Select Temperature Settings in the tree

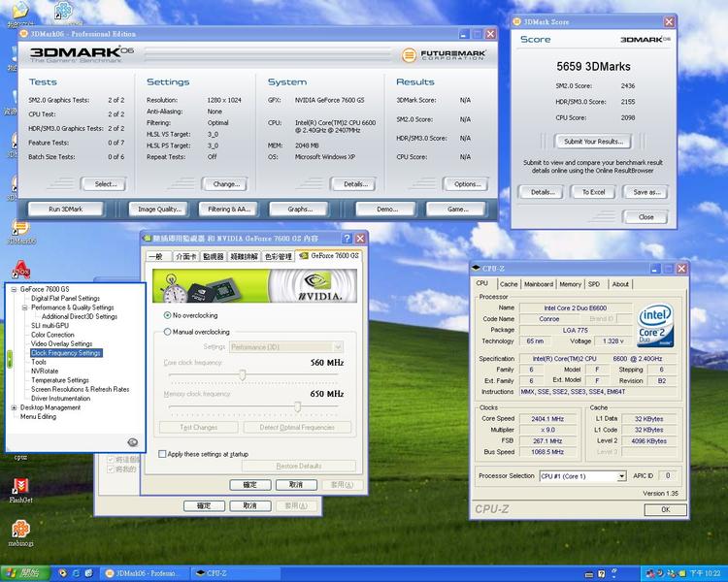pyautogui.click(x=60, y=380)
